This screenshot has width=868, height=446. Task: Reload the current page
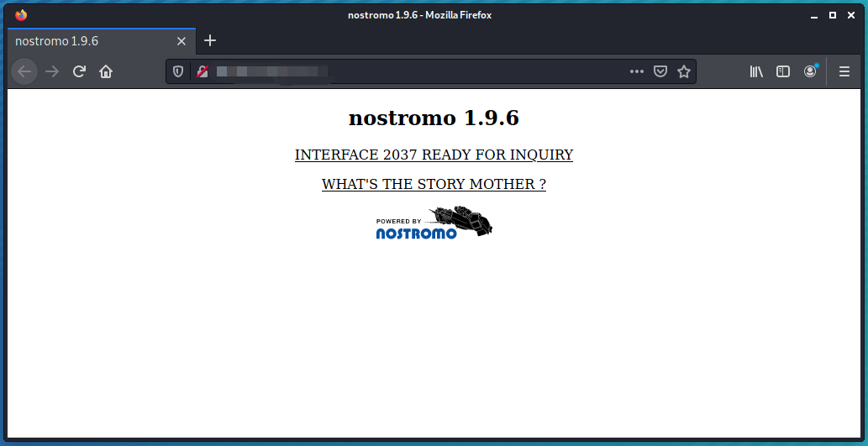(x=79, y=71)
